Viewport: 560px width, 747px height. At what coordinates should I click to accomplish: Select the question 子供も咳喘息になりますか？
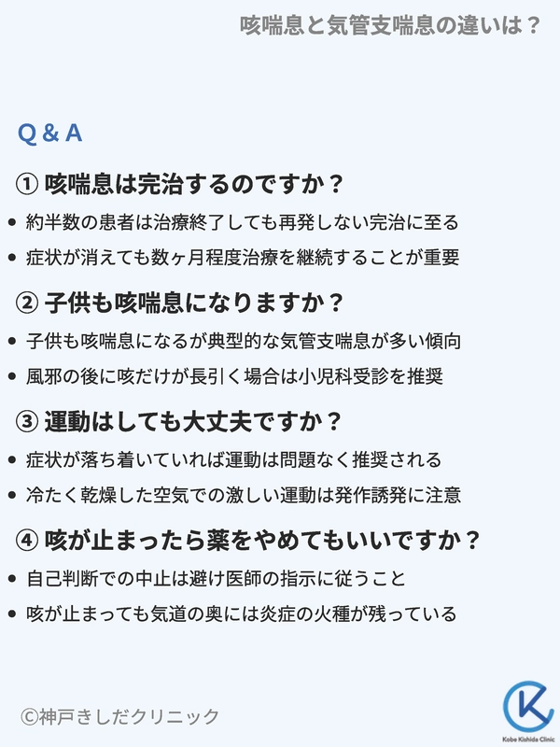point(194,303)
